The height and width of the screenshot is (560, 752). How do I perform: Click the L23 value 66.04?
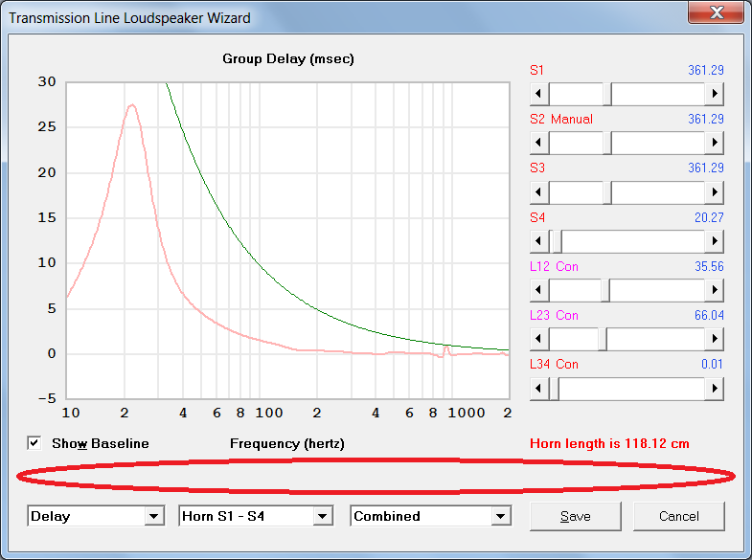(x=709, y=315)
